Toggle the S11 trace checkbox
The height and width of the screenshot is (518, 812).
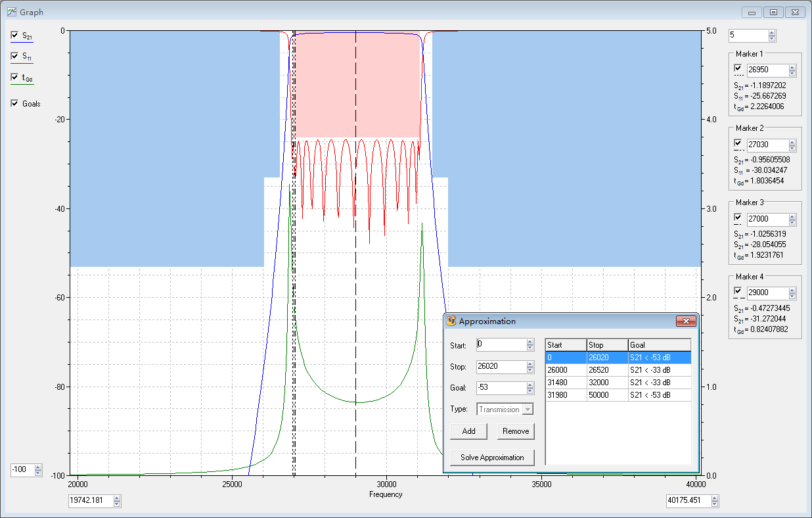point(15,56)
